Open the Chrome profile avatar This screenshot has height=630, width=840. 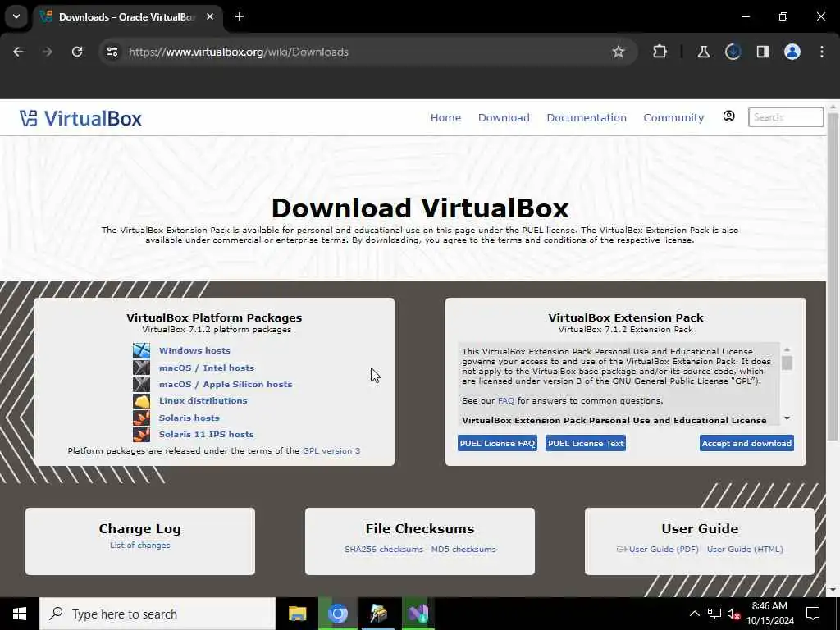coord(792,52)
